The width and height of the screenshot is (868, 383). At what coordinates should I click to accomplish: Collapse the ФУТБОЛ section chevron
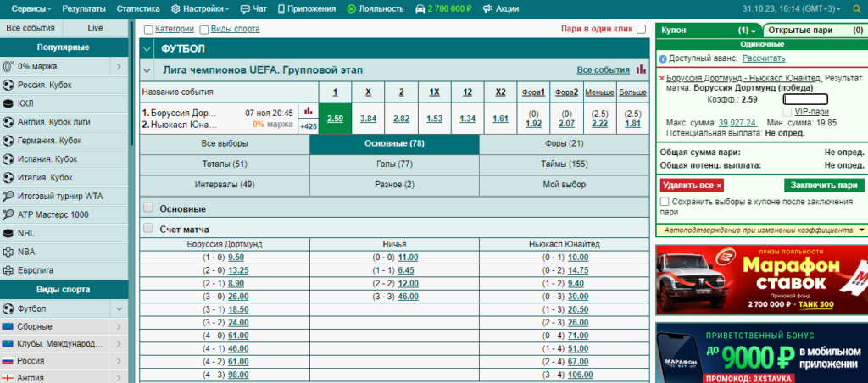(147, 49)
